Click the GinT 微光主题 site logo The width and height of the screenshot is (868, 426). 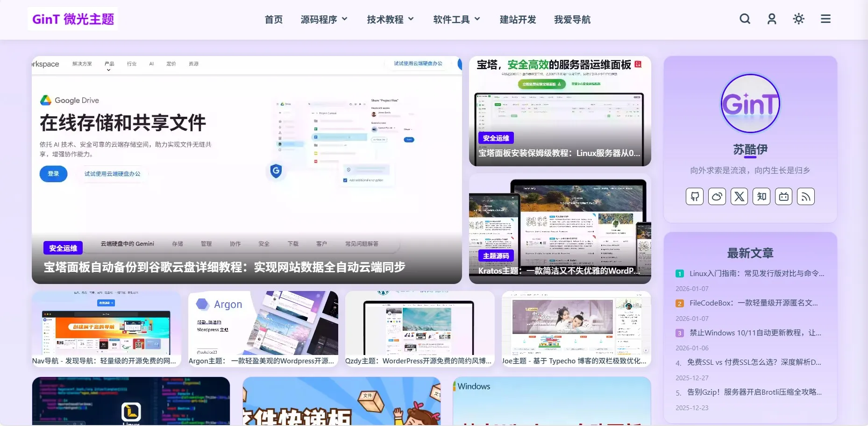pos(73,19)
